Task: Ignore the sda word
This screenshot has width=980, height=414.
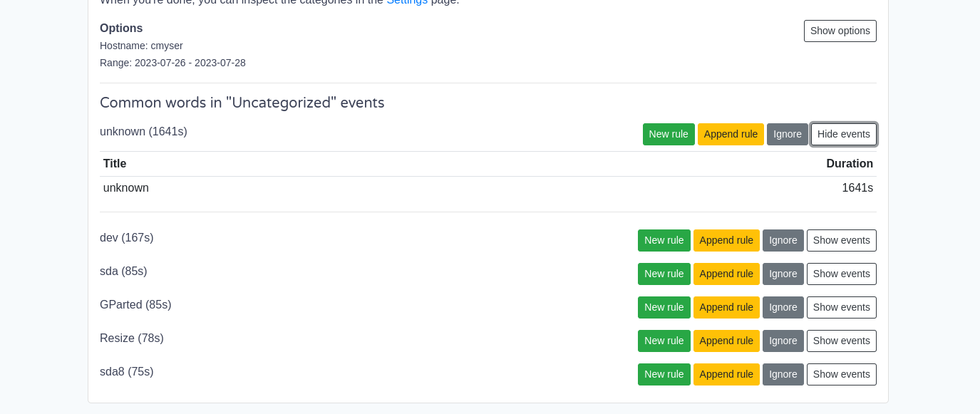Action: point(783,274)
